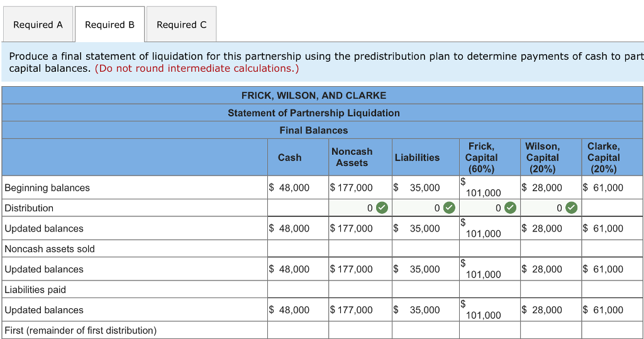Select the Liabilities paid row label
The image size is (644, 339).
coord(35,289)
